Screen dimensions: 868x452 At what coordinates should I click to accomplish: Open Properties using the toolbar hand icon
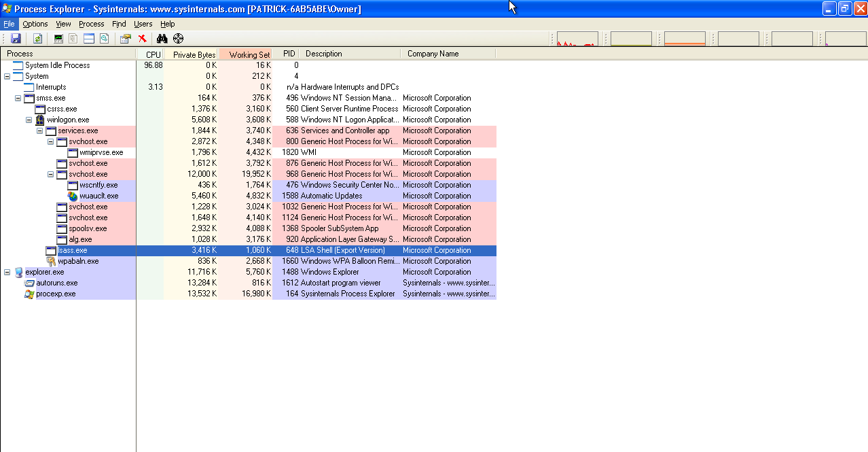pos(126,39)
